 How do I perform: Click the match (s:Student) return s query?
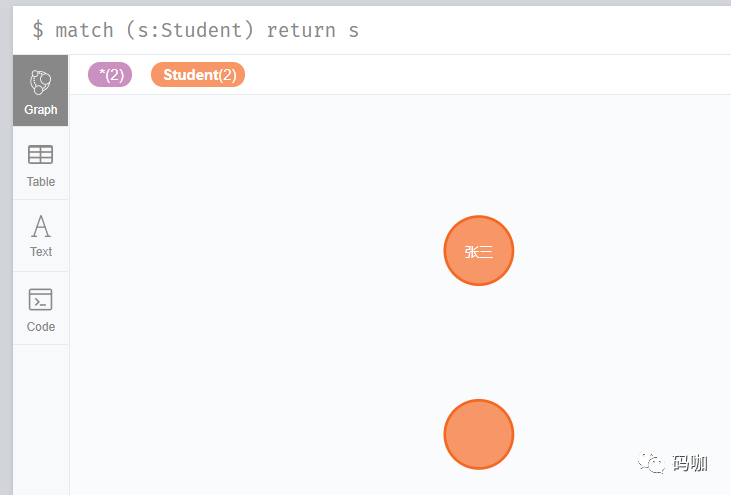207,30
